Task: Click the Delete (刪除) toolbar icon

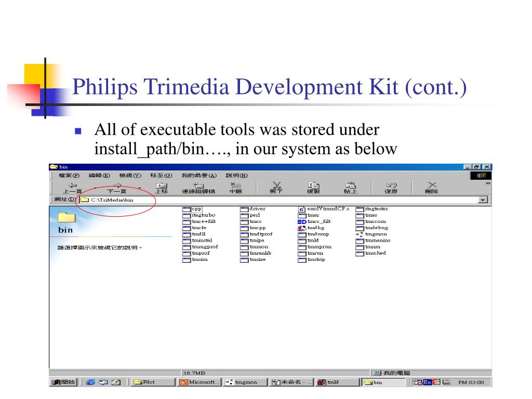Action: coord(432,188)
